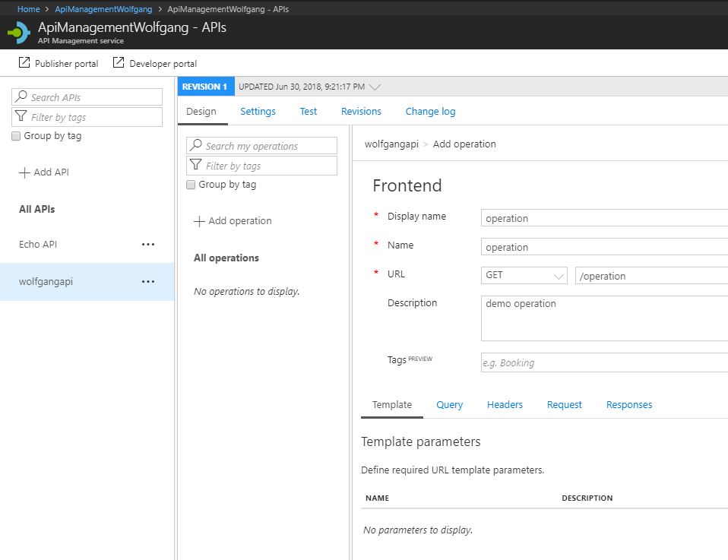The width and height of the screenshot is (728, 560).
Task: Switch to the Responses tab
Action: coord(629,404)
